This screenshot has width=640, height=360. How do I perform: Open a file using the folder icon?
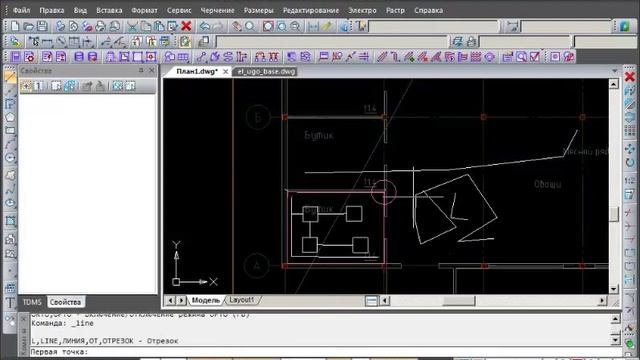pyautogui.click(x=28, y=26)
